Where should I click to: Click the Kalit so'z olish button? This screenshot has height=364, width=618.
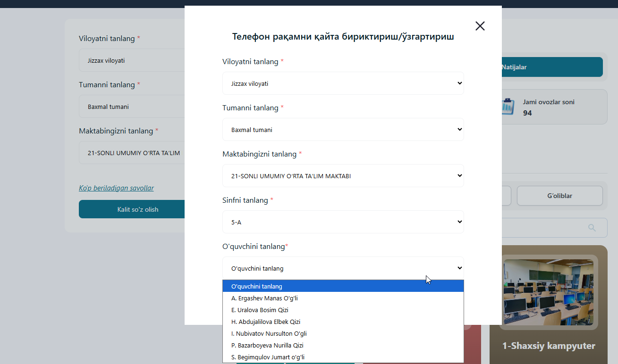(132, 209)
